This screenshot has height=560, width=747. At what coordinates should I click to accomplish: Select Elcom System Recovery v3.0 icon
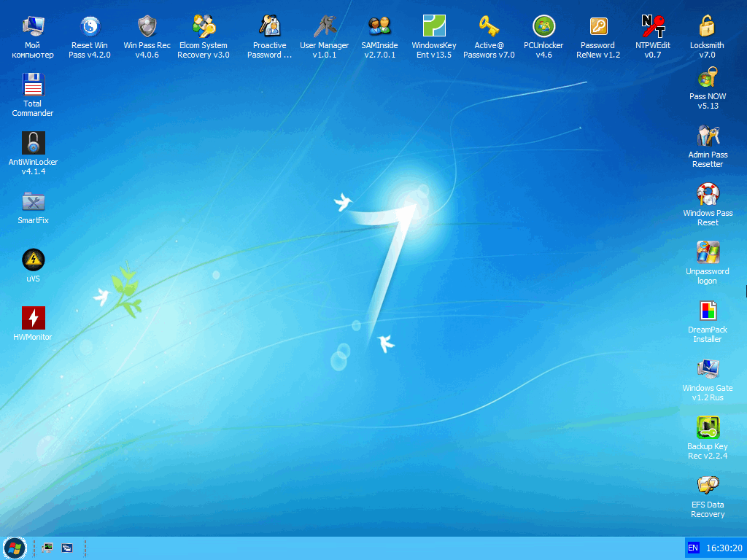tap(204, 27)
